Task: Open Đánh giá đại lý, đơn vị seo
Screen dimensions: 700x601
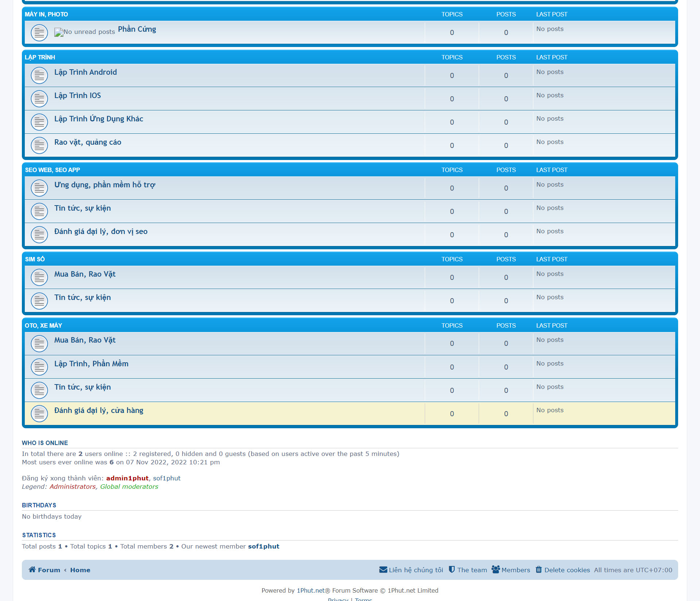Action: [101, 231]
